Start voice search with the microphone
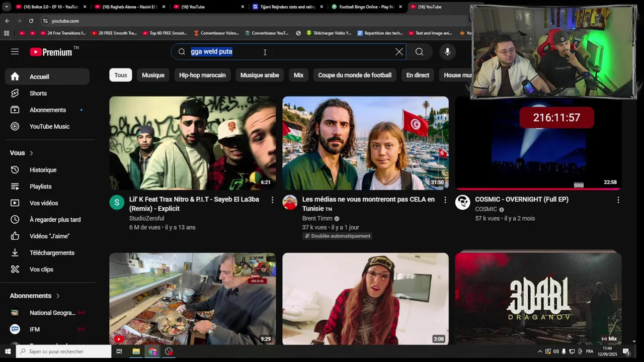The width and height of the screenshot is (644, 362). point(447,52)
